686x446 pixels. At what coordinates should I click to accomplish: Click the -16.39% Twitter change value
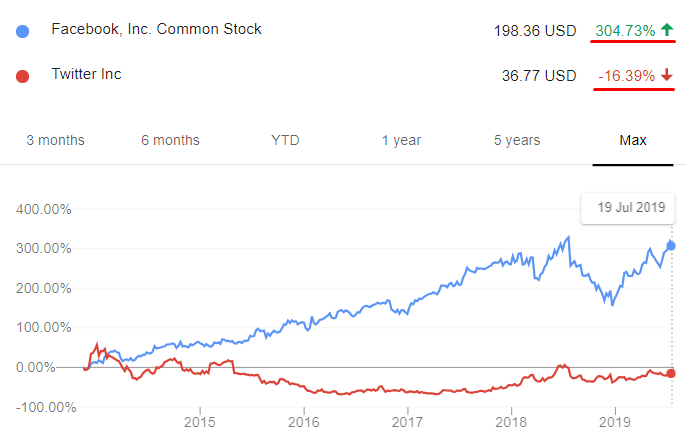click(626, 76)
